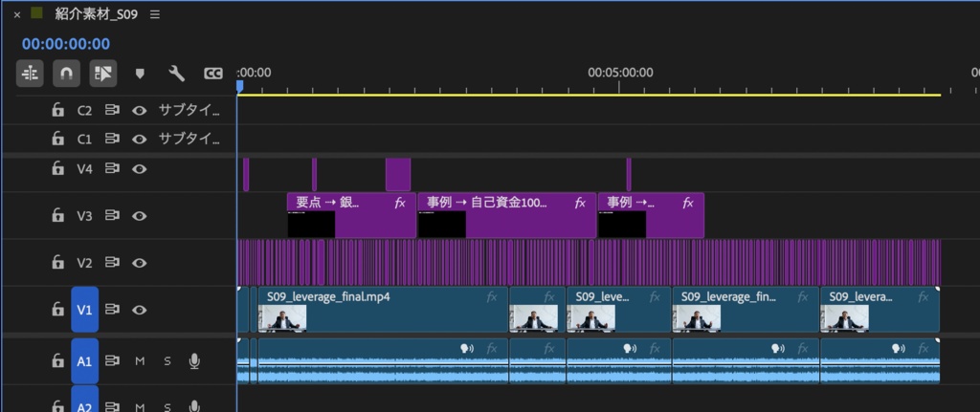Select the S09_leverage_final.mp4 video clip
This screenshot has width=980, height=412.
pos(383,309)
